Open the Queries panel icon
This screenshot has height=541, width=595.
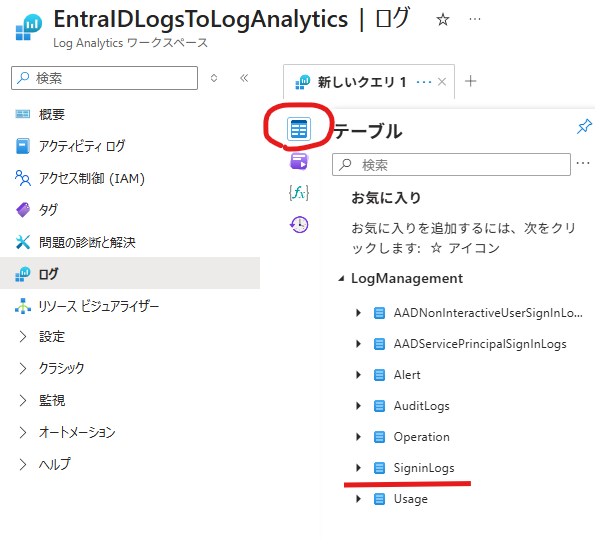(299, 161)
